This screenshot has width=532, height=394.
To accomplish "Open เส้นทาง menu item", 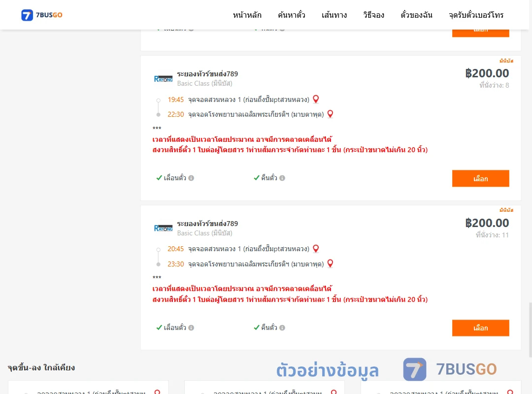I will [x=334, y=15].
